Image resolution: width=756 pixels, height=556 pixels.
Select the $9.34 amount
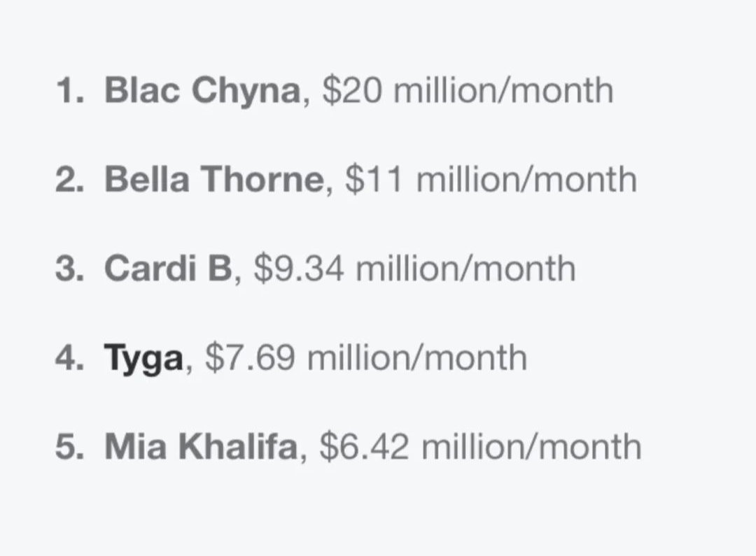click(x=299, y=269)
